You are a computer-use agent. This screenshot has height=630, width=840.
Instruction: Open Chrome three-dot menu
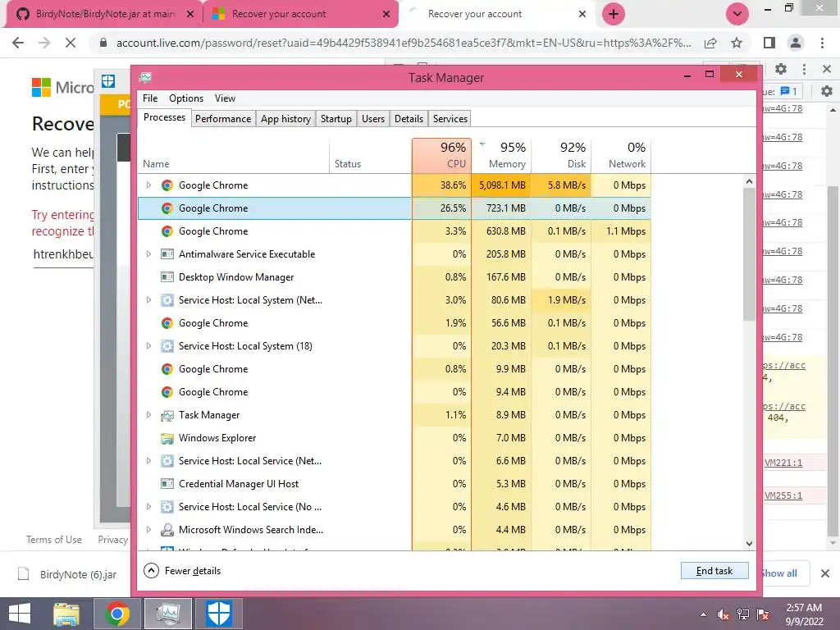point(822,43)
